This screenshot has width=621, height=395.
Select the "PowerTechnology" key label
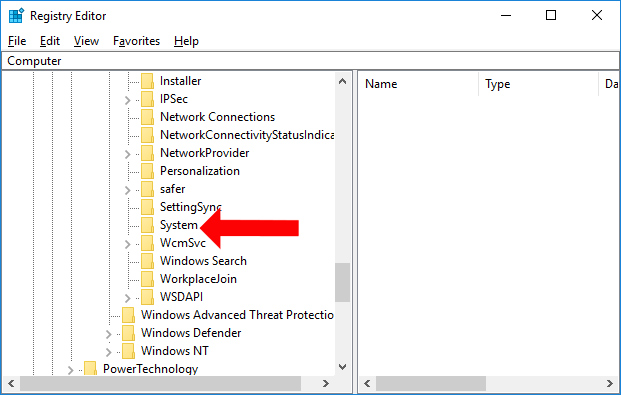tap(150, 369)
